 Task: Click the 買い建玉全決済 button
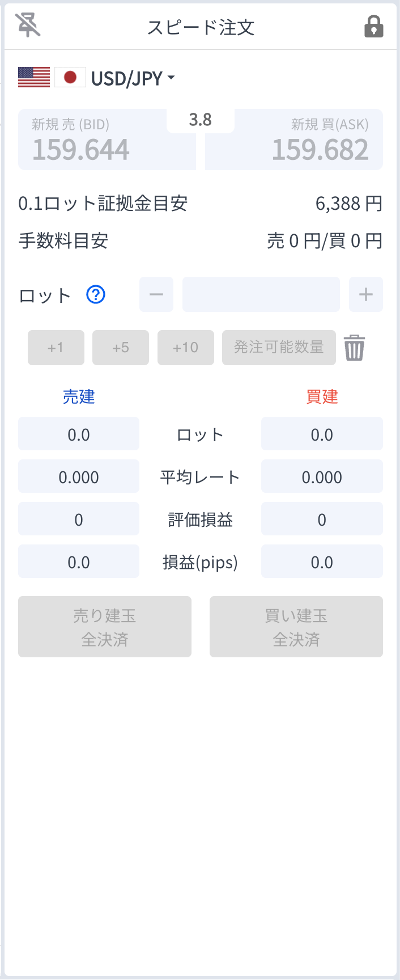[296, 627]
